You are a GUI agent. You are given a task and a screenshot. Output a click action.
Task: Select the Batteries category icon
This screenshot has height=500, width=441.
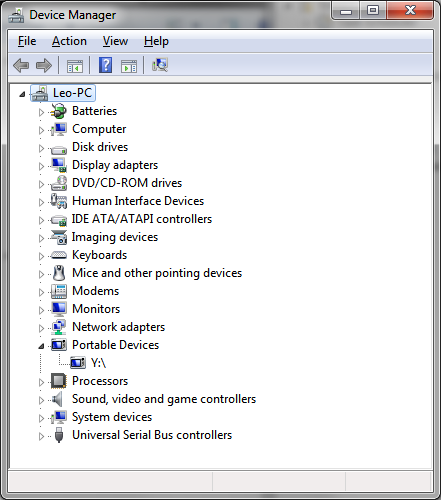pos(59,111)
